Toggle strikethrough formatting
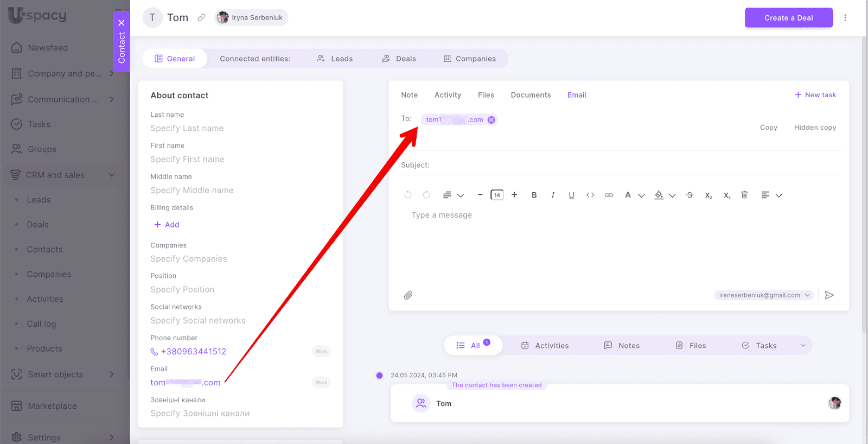This screenshot has width=868, height=444. pos(690,195)
